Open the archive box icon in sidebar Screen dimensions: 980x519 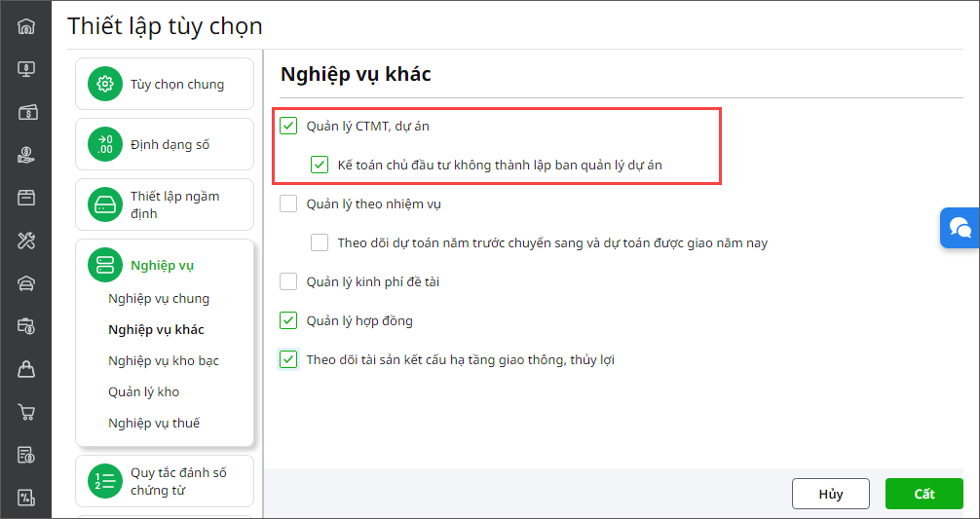pyautogui.click(x=25, y=198)
